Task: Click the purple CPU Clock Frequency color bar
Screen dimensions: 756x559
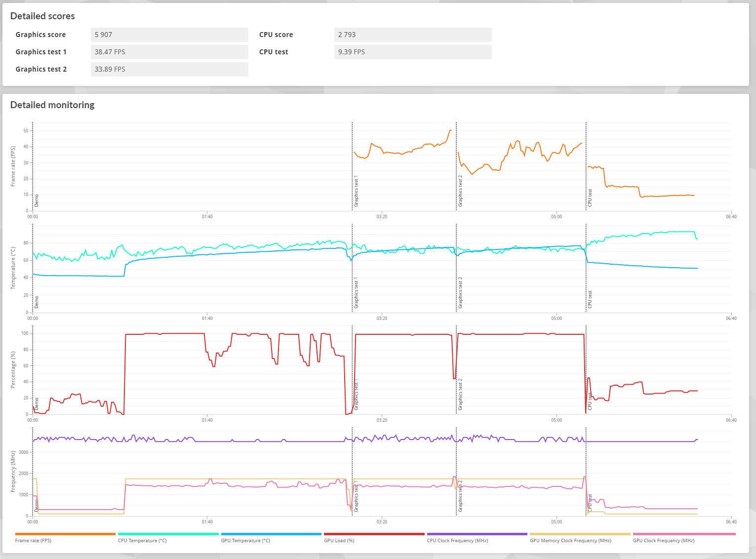Action: click(x=477, y=534)
